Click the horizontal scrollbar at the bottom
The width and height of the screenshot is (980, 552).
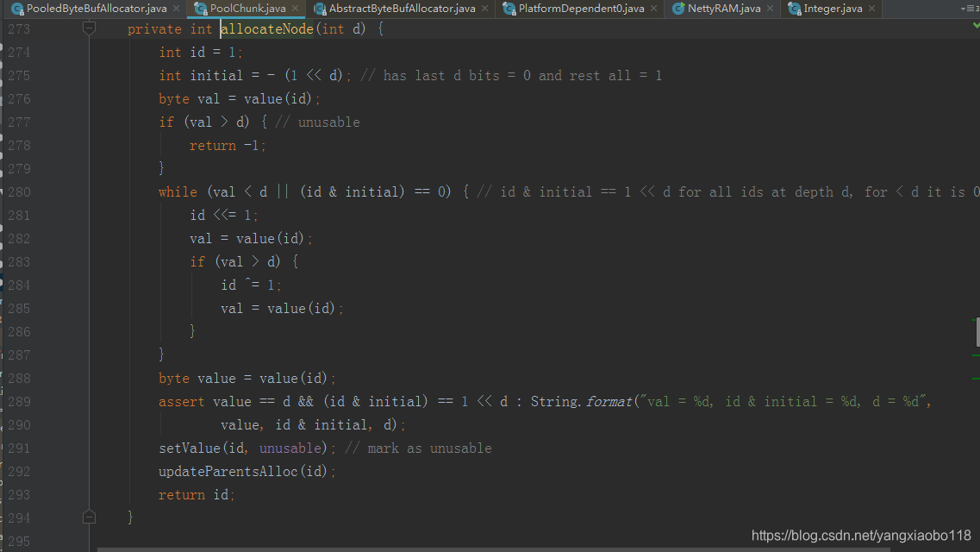coord(494,549)
